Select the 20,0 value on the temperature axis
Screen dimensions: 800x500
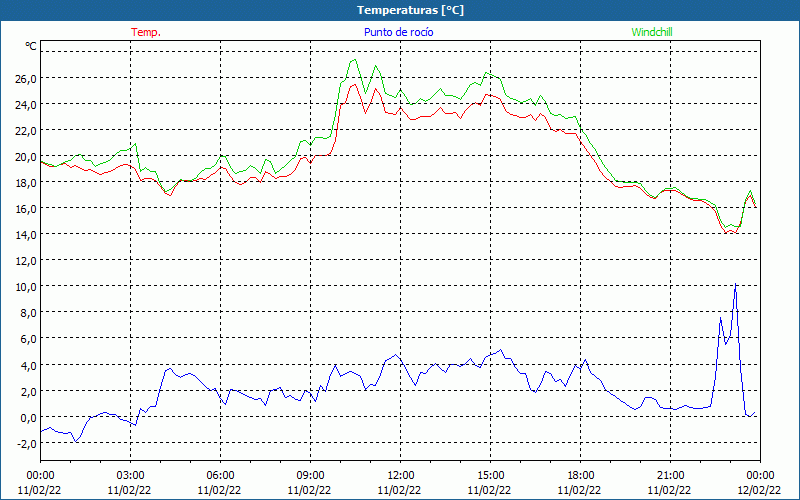[24, 156]
